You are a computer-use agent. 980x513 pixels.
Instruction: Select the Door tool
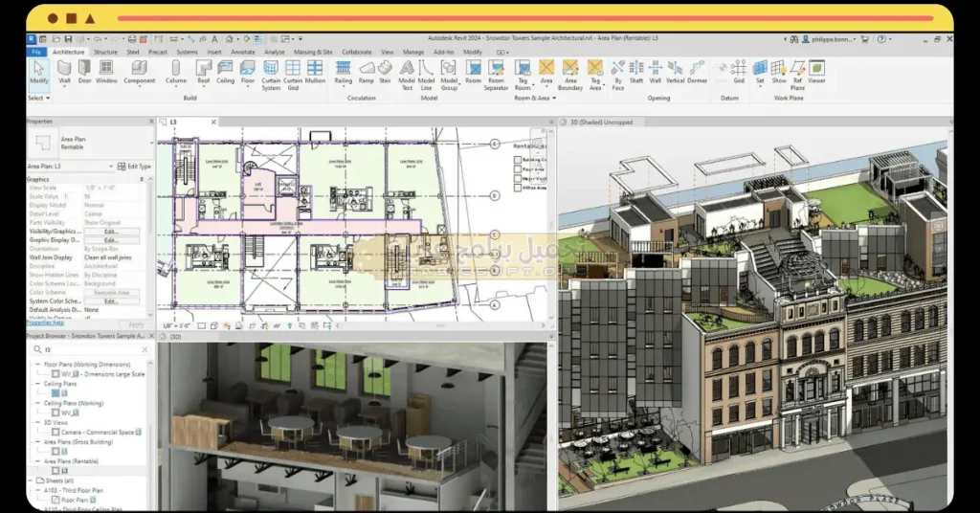(x=84, y=73)
